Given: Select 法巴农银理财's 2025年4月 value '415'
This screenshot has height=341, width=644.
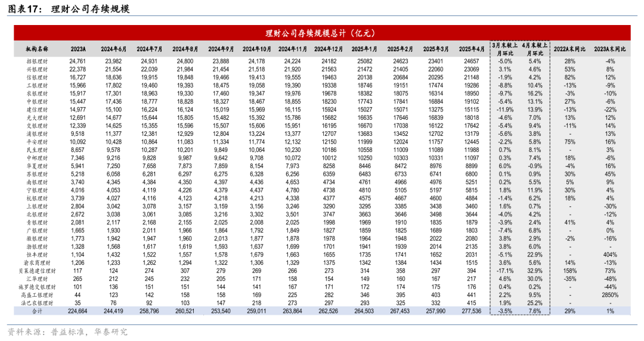Looking at the screenshot, I should pyautogui.click(x=472, y=303).
